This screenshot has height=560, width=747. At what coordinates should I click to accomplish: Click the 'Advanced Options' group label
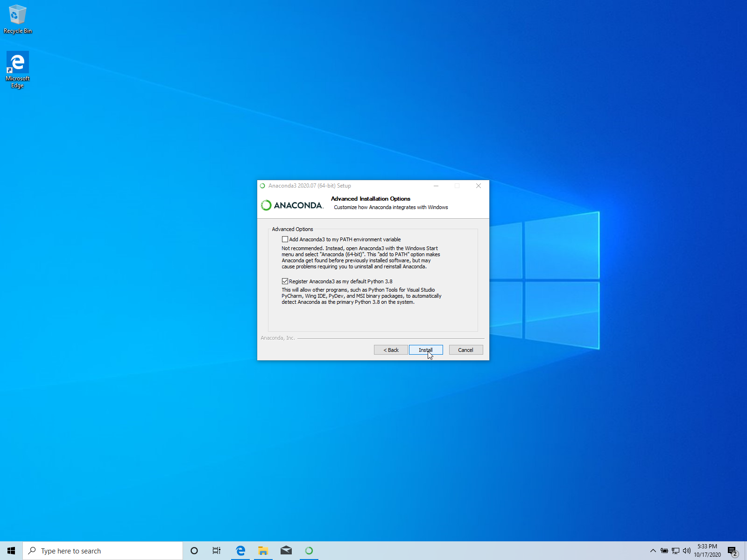pos(292,229)
